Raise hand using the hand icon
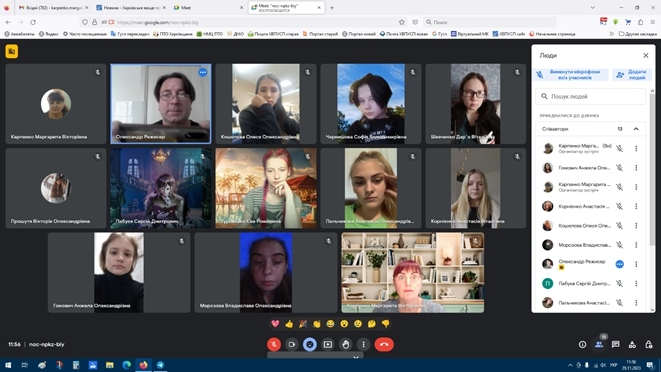661x372 pixels. 346,345
